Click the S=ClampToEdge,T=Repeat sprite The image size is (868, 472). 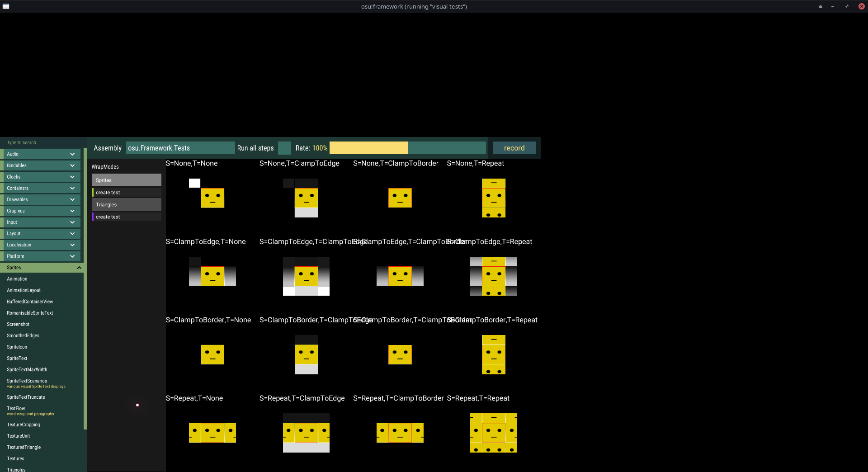(x=494, y=276)
